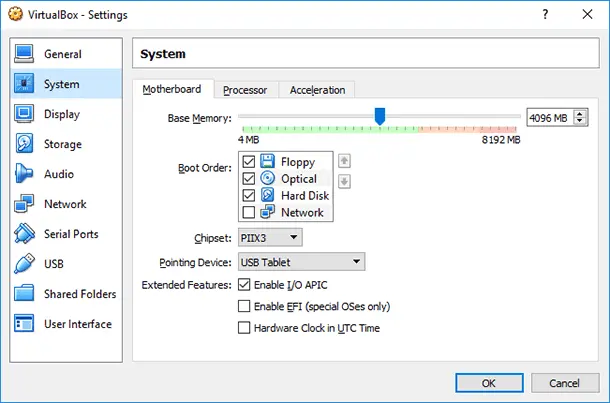Select the Network icon in boot order list
The width and height of the screenshot is (610, 403).
[x=267, y=212]
